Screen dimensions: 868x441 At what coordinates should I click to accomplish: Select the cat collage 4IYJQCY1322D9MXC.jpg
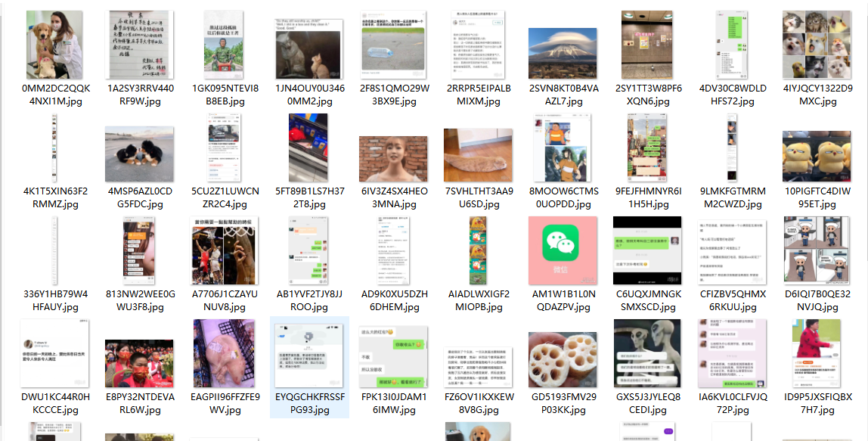[x=817, y=45]
